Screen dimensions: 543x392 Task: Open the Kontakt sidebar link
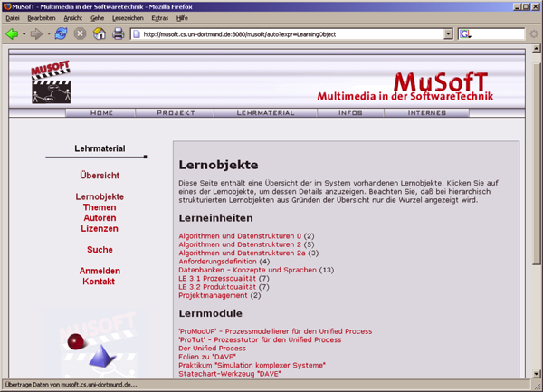click(99, 282)
